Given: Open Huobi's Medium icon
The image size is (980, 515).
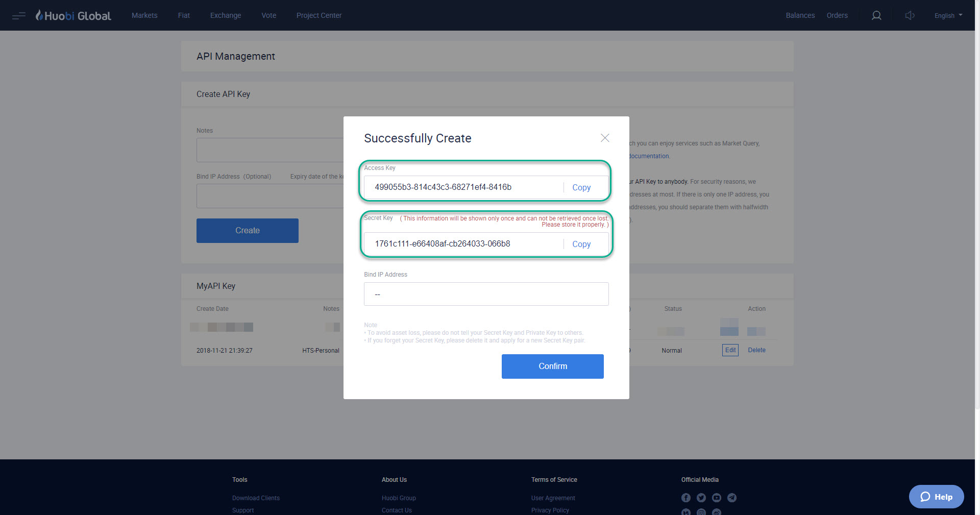Looking at the screenshot, I should pos(685,512).
